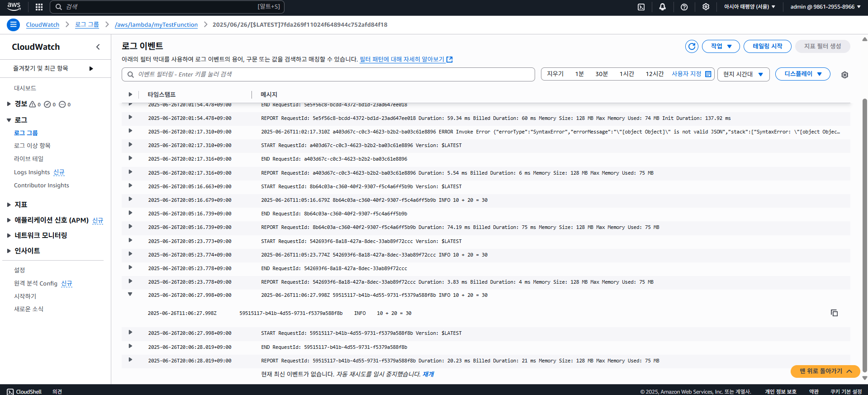
Task: Select the 1분 time range
Action: click(x=579, y=74)
